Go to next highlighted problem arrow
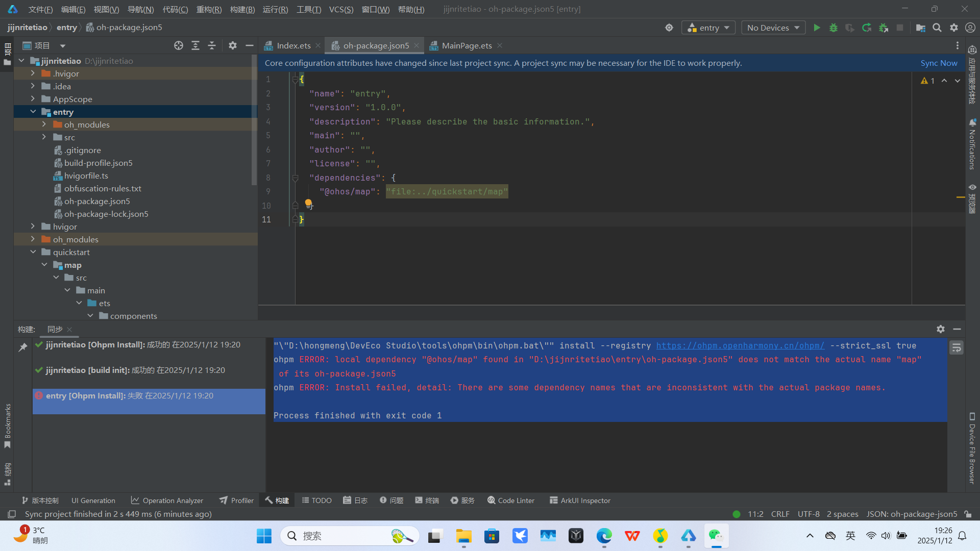The height and width of the screenshot is (551, 980). click(958, 81)
